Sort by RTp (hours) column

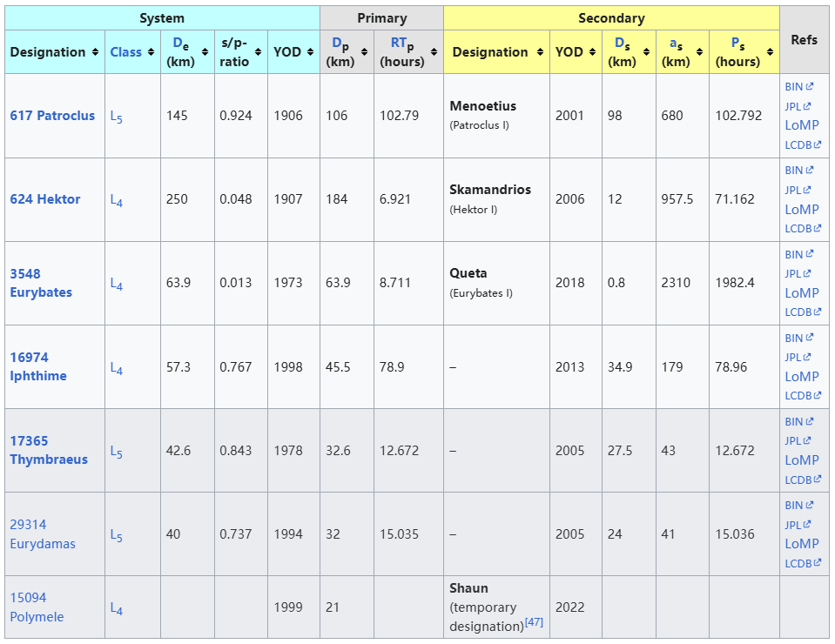point(434,52)
